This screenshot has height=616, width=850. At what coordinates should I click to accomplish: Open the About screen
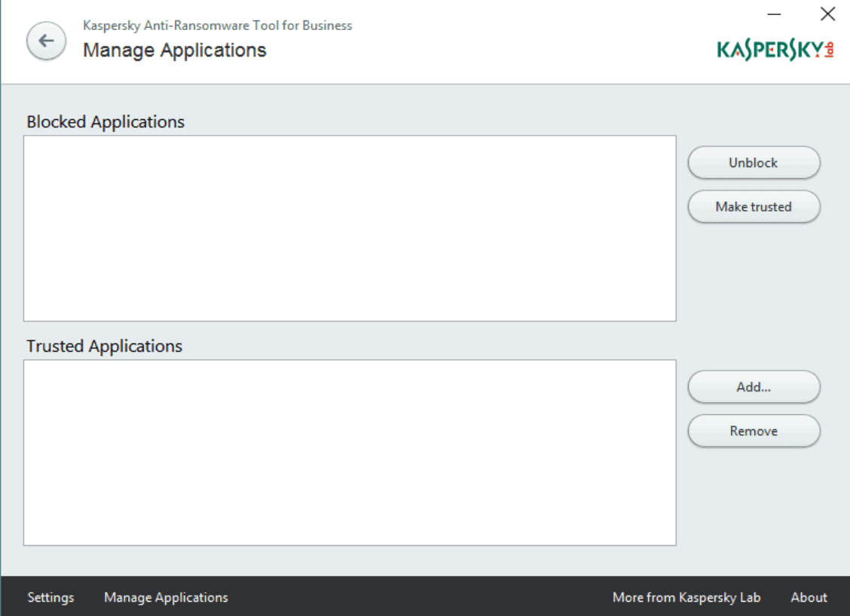coord(808,597)
